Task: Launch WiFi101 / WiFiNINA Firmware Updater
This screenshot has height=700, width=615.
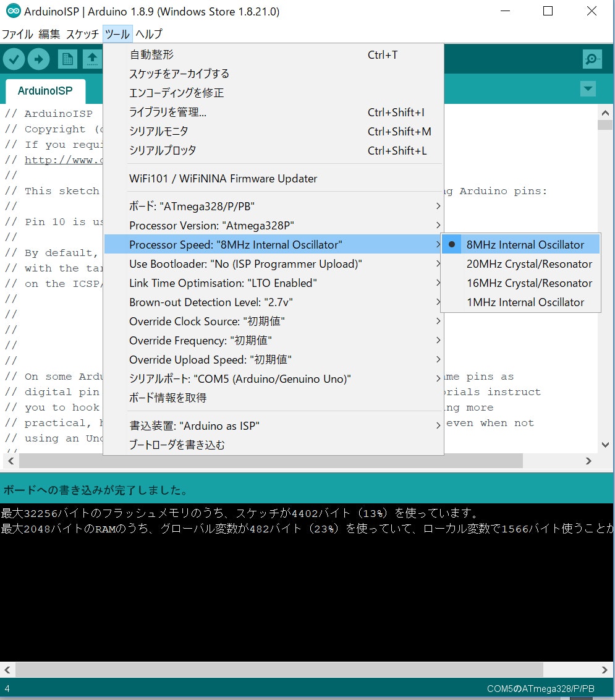Action: pyautogui.click(x=273, y=179)
